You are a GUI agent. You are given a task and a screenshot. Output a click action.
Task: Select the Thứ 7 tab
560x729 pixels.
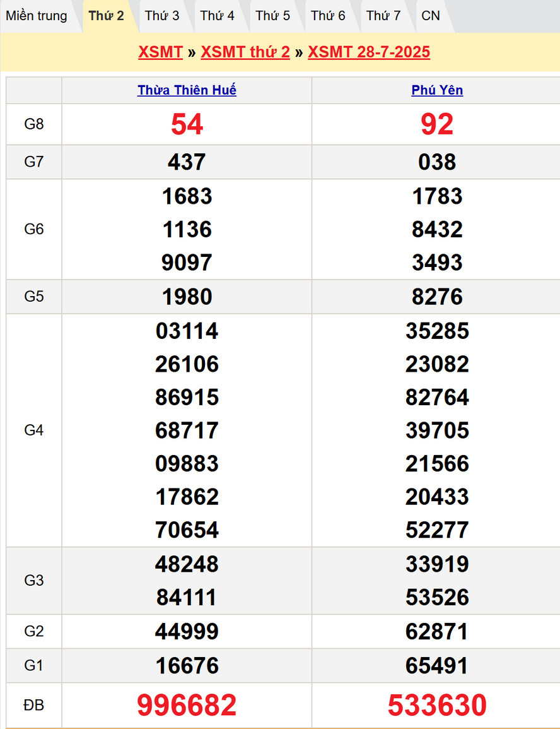(x=383, y=16)
